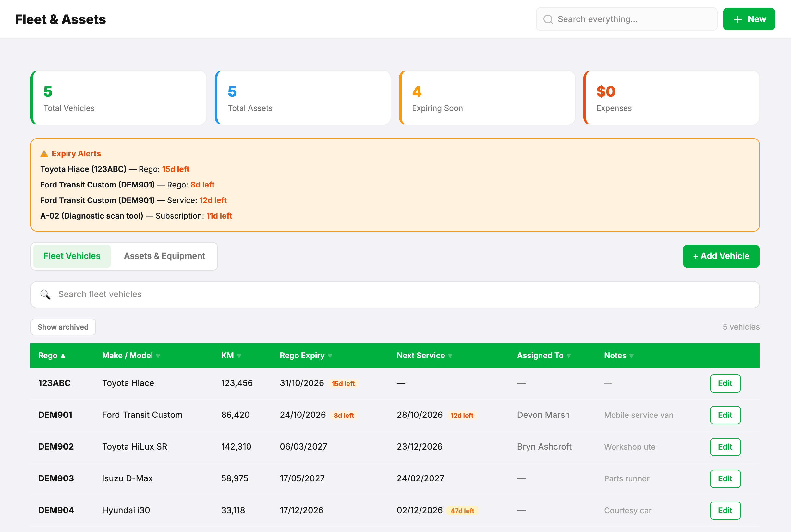Edit the 123ABC Toyota Hiace row
This screenshot has width=791, height=532.
pos(725,383)
